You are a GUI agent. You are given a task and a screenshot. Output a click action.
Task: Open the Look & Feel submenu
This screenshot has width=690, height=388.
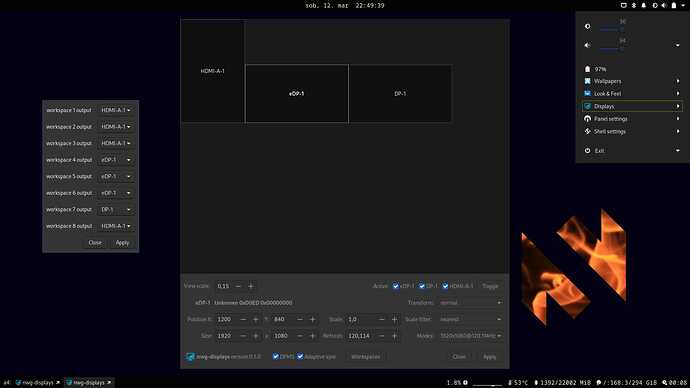tap(632, 94)
